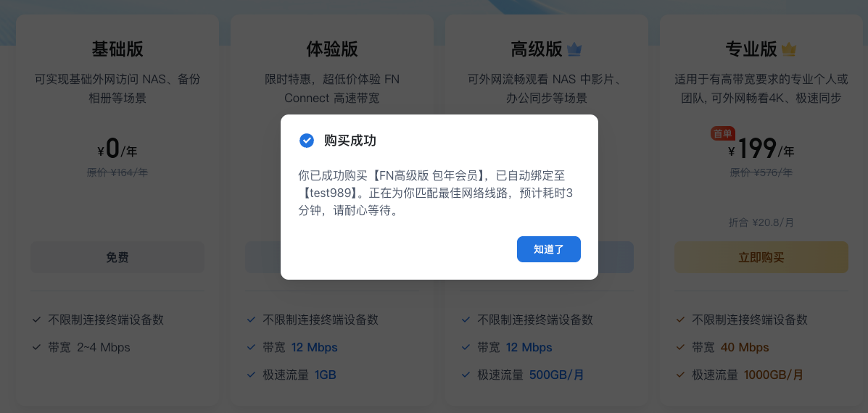Select the 基础版 plan title
The height and width of the screenshot is (413, 868).
pyautogui.click(x=117, y=50)
